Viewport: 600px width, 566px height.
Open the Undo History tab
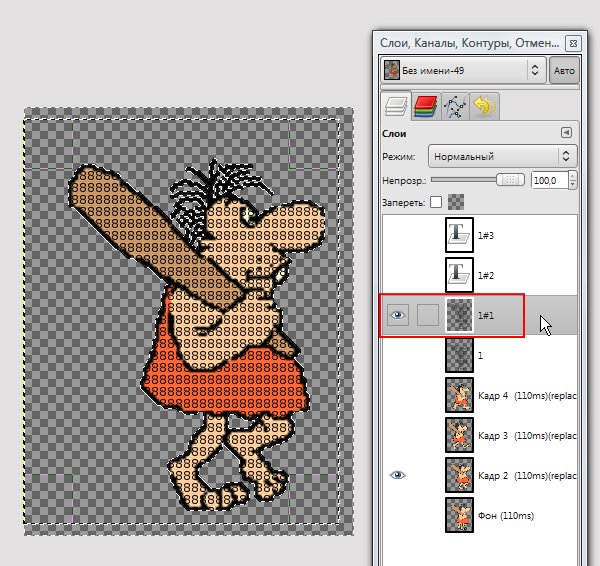coord(484,106)
